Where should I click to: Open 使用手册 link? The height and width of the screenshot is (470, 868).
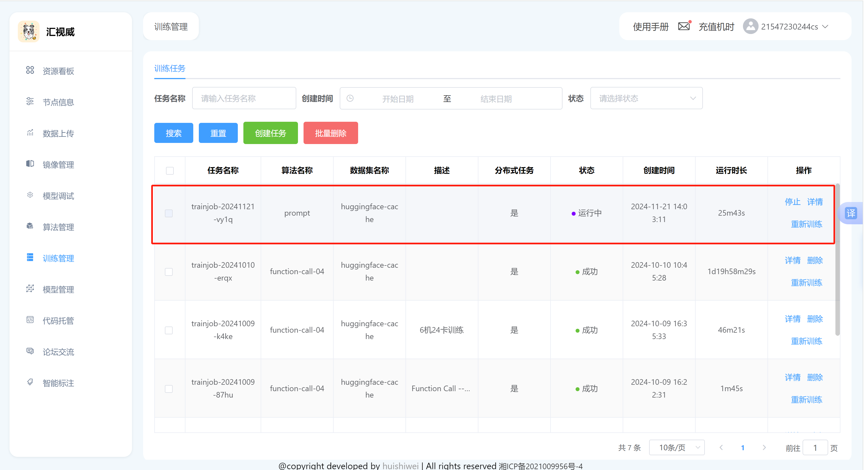651,27
